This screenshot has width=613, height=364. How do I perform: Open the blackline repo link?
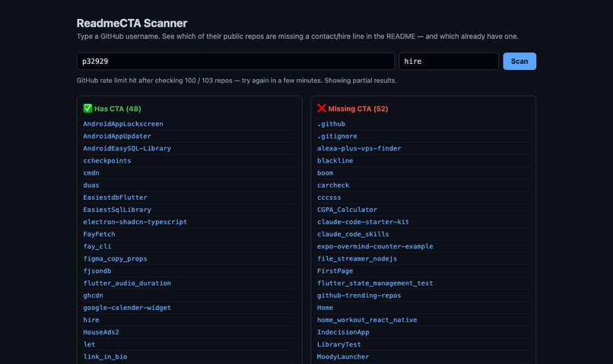(x=335, y=160)
